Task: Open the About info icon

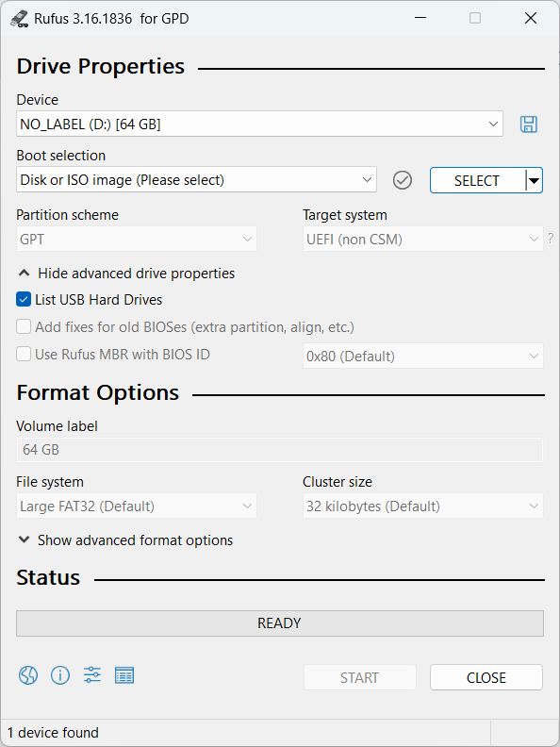Action: click(60, 675)
